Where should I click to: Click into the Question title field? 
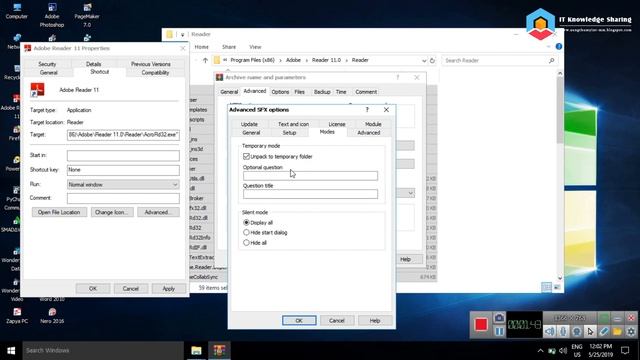coord(310,194)
